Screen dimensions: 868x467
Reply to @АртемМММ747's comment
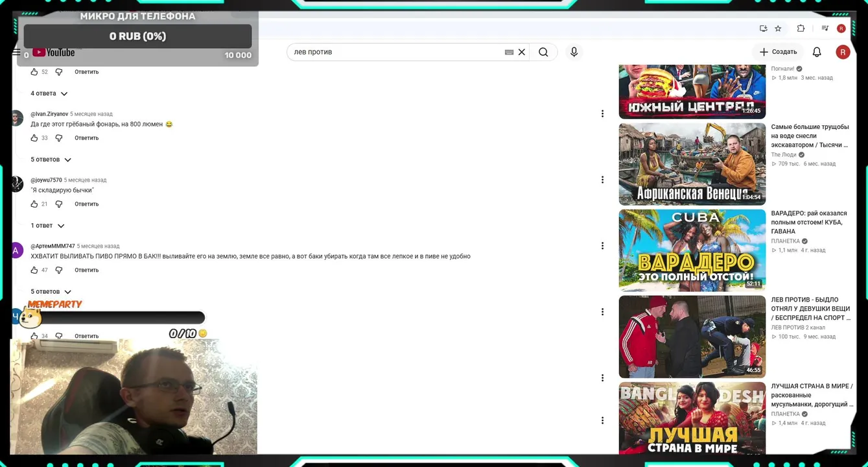[86, 270]
